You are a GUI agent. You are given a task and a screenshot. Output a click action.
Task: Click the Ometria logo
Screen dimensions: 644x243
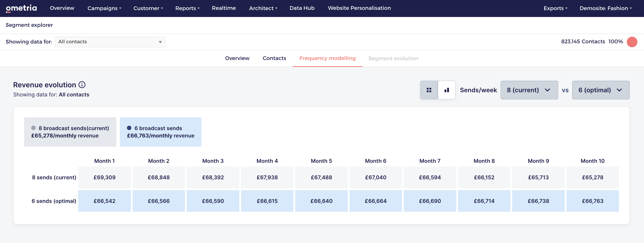click(21, 8)
